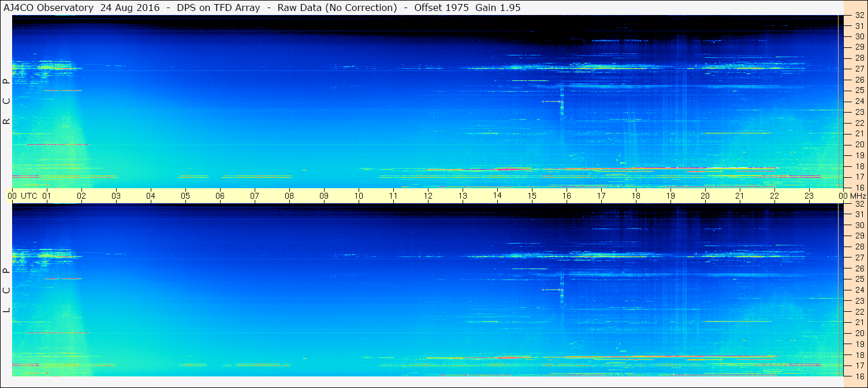Click the 16 MHz label of LCP panel
Image resolution: width=868 pixels, height=388 pixels.
click(x=859, y=376)
